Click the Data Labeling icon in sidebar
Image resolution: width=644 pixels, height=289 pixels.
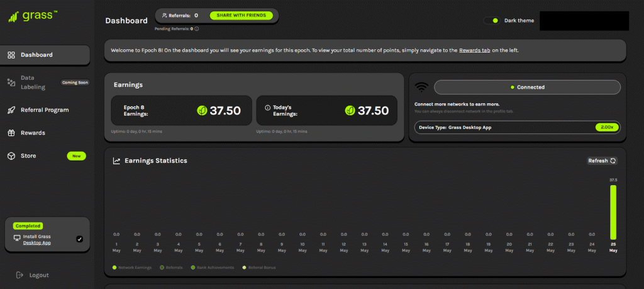[11, 82]
